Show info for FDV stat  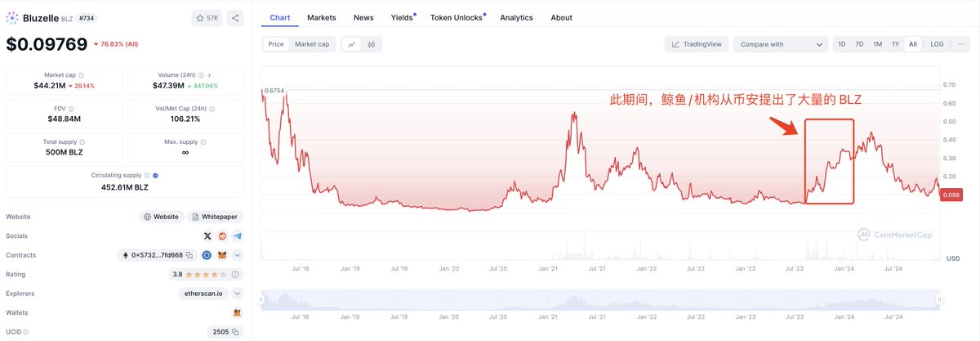[70, 109]
